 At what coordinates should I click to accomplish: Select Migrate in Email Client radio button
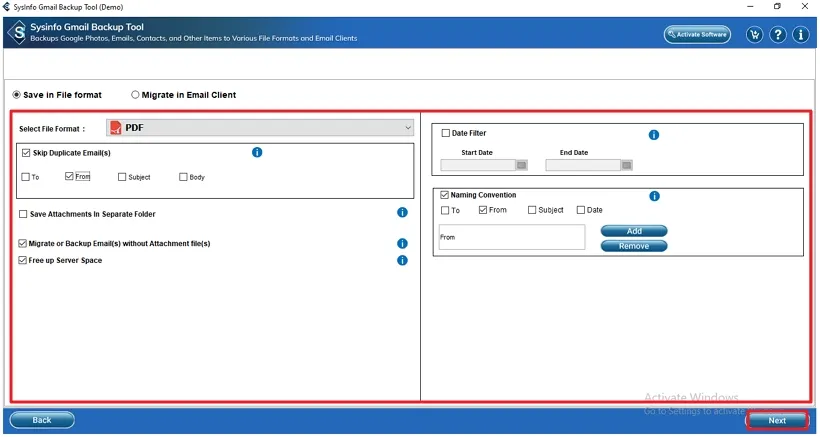tap(135, 95)
